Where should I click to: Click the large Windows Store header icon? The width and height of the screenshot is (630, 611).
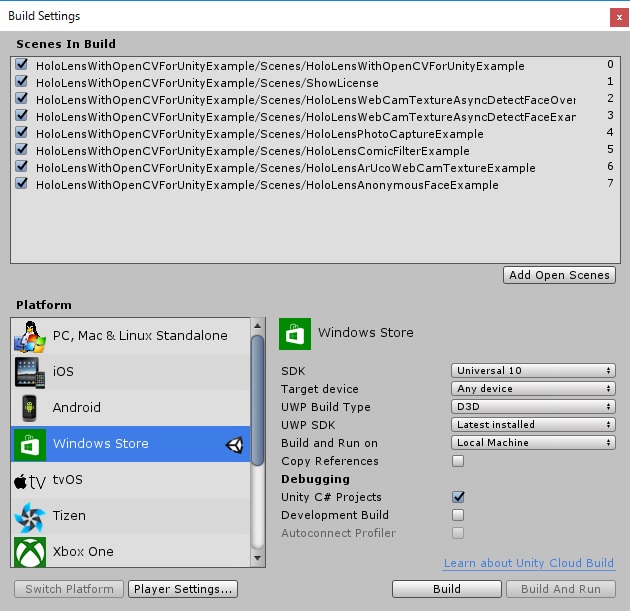click(x=295, y=334)
